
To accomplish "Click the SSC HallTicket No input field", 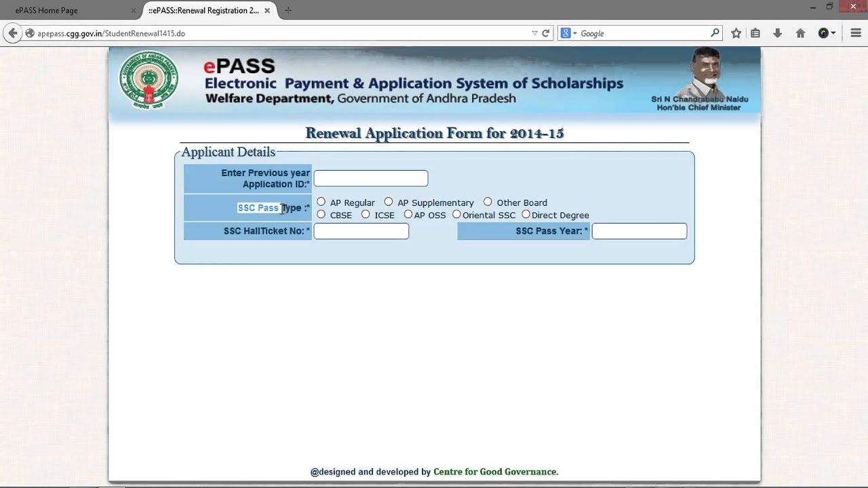I will coord(361,231).
